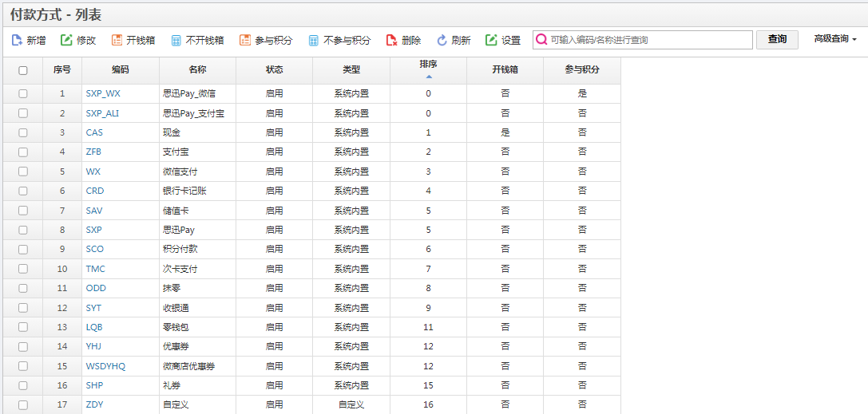
Task: Click the magnifier icon in search box
Action: (x=541, y=40)
